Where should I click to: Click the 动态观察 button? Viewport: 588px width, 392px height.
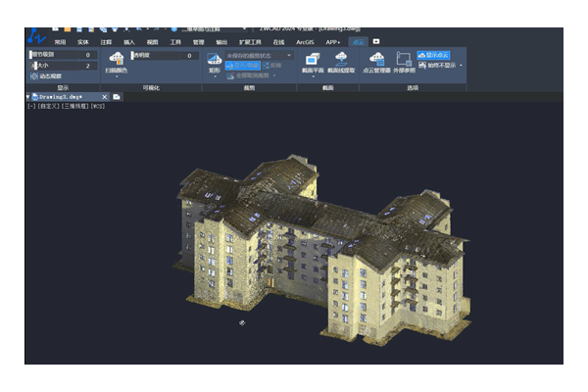46,76
